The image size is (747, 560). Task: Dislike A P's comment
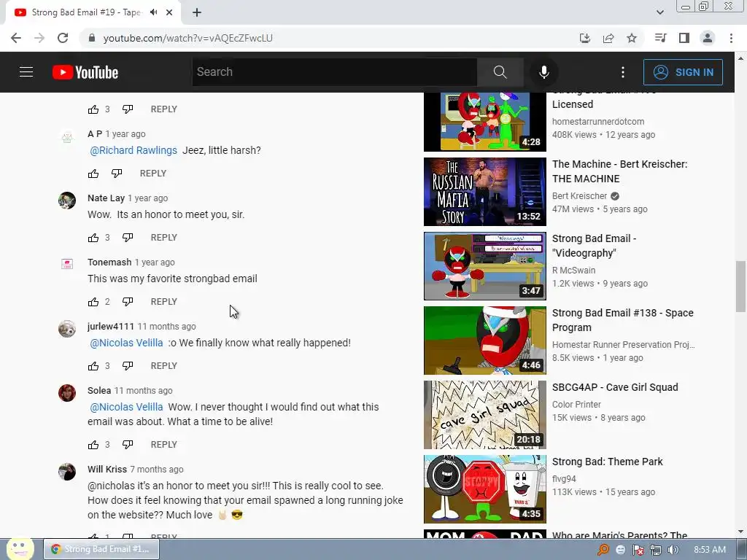(117, 174)
